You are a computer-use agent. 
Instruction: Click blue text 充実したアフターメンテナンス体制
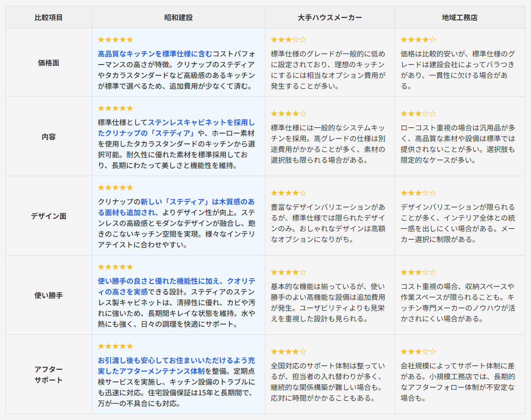coord(151,371)
